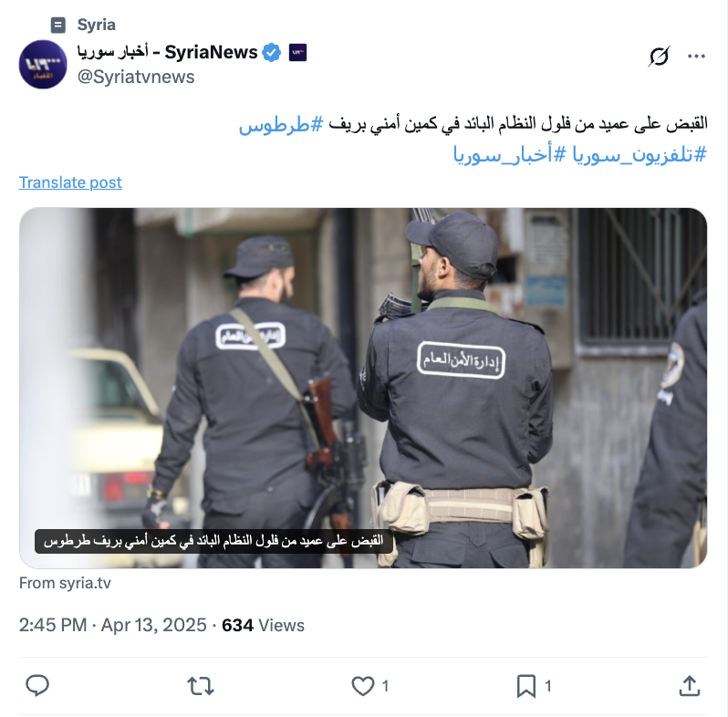Open the #تلفزيون_سوريا hashtag

point(640,155)
